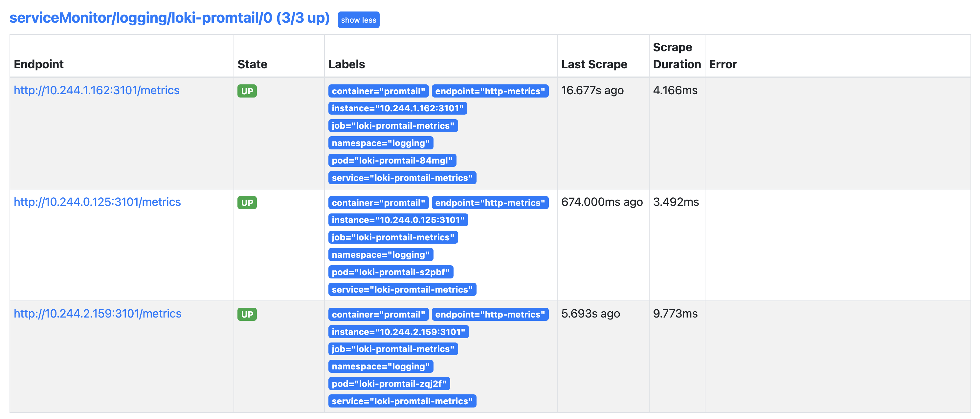Viewport: 980px width, 419px height.
Task: Click endpoint="http-metrics" label in 10.244.0.125 row
Action: tap(490, 203)
